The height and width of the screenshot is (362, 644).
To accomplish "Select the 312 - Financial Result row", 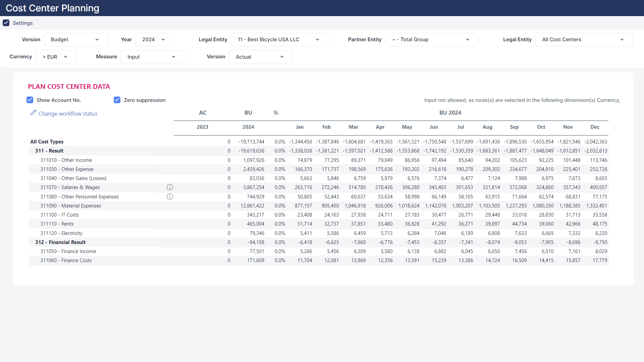I will click(x=60, y=242).
